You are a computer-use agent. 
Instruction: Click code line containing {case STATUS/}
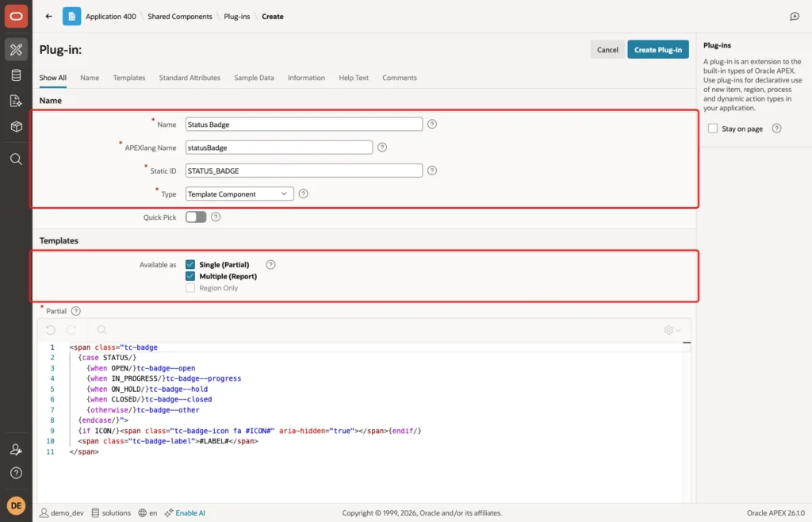[x=107, y=358]
